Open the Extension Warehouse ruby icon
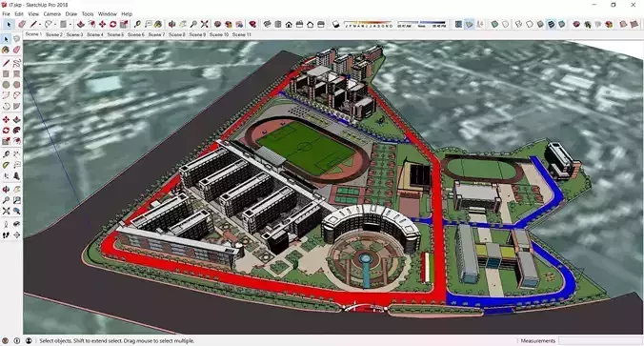This screenshot has width=644, height=346. click(252, 24)
